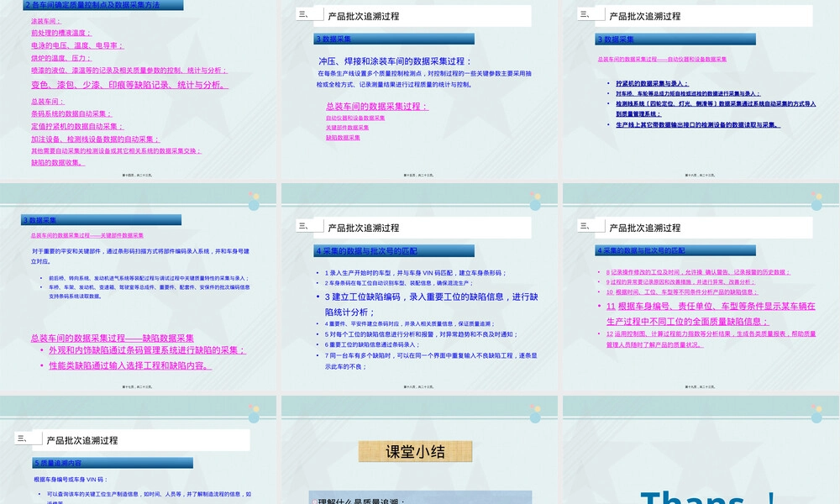The image size is (840, 504).
Task: Click the 缺陷数据采集 link under 总装车间
Action: tap(343, 138)
